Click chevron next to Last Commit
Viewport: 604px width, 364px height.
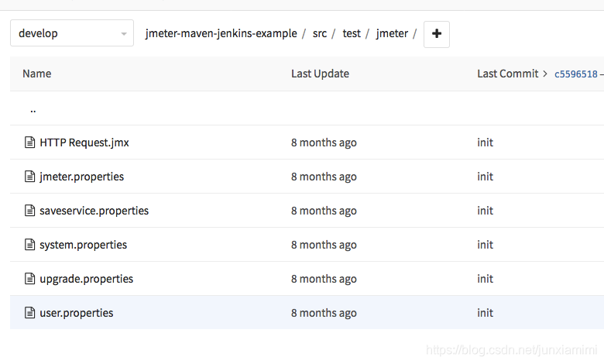[x=544, y=74]
